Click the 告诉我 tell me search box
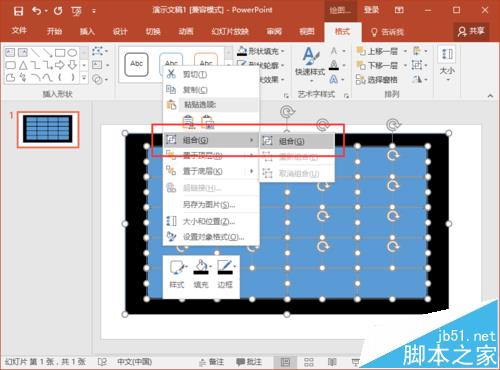The image size is (500, 370). point(387,32)
